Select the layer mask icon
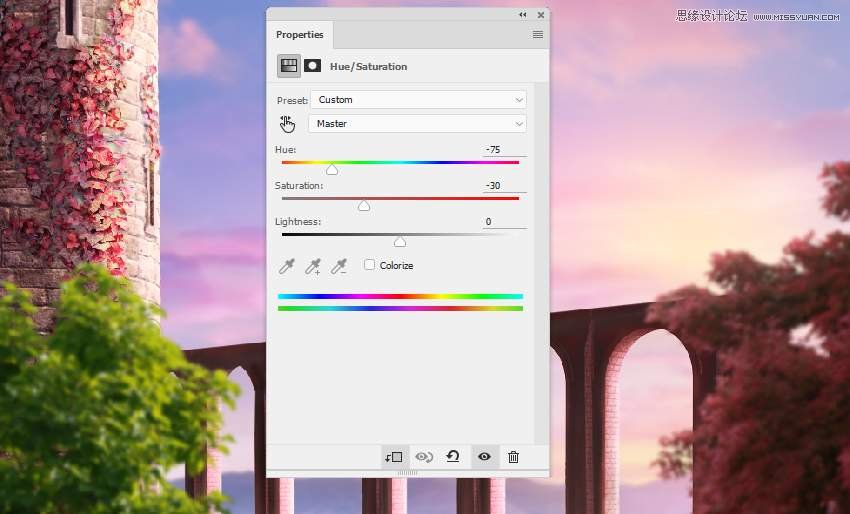The height and width of the screenshot is (514, 850). pyautogui.click(x=312, y=66)
